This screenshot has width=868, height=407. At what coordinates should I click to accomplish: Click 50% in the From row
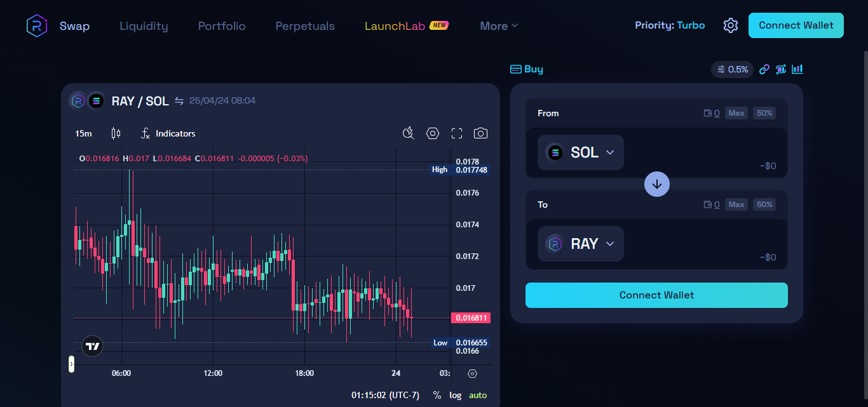764,113
